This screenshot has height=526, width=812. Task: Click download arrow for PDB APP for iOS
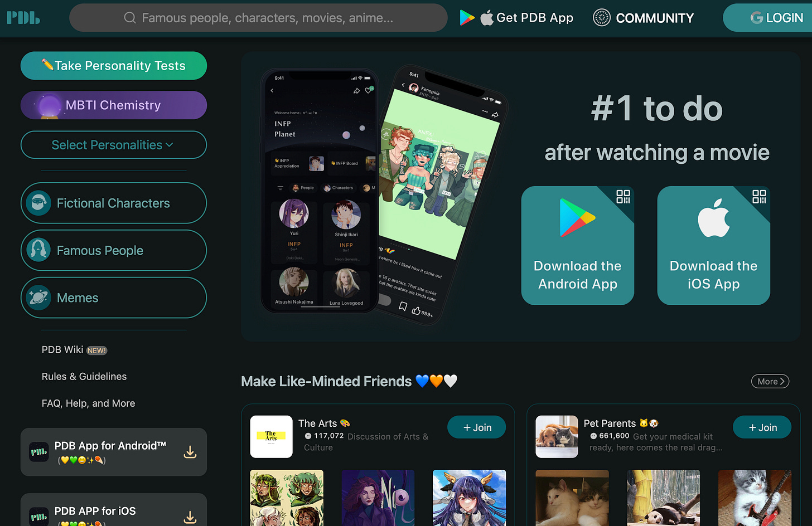click(x=190, y=518)
